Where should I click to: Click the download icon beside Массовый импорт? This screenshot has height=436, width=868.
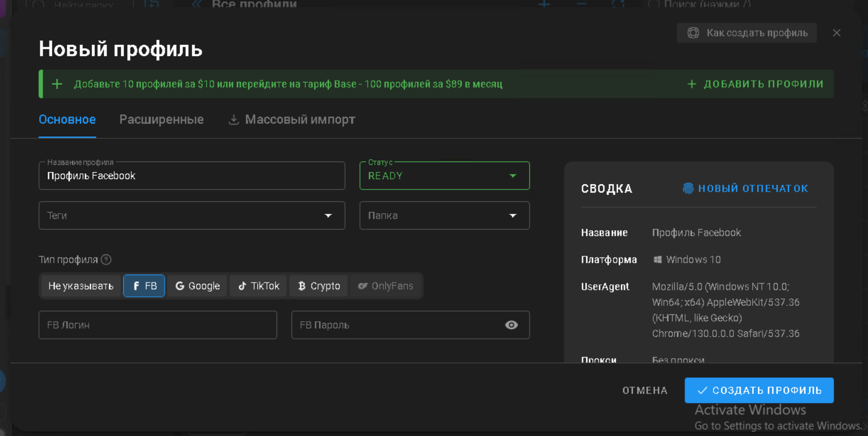point(233,120)
